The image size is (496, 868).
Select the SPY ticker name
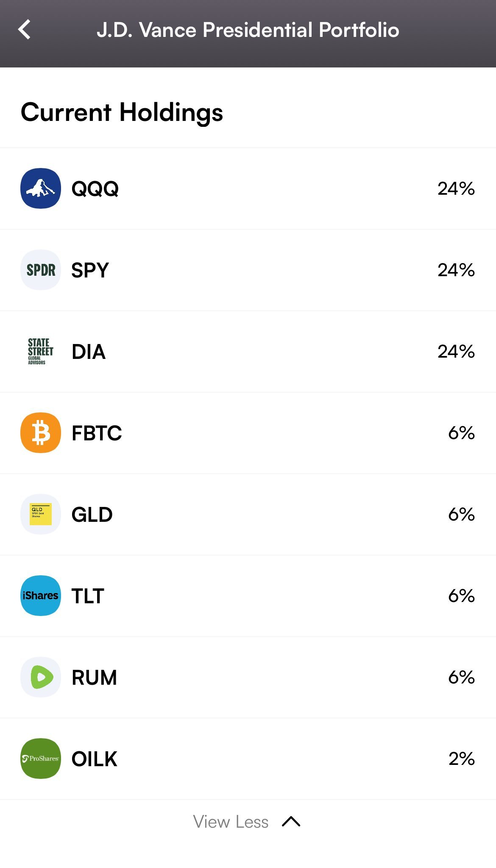pyautogui.click(x=90, y=270)
